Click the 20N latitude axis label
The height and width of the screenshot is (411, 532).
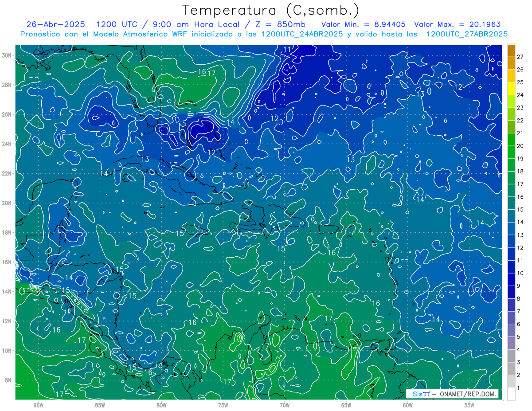pyautogui.click(x=7, y=203)
